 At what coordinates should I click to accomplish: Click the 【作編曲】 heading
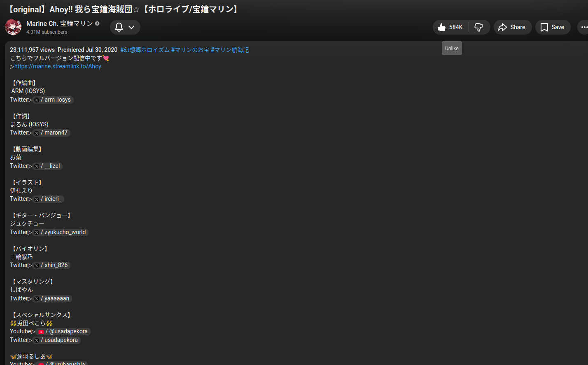(x=24, y=83)
